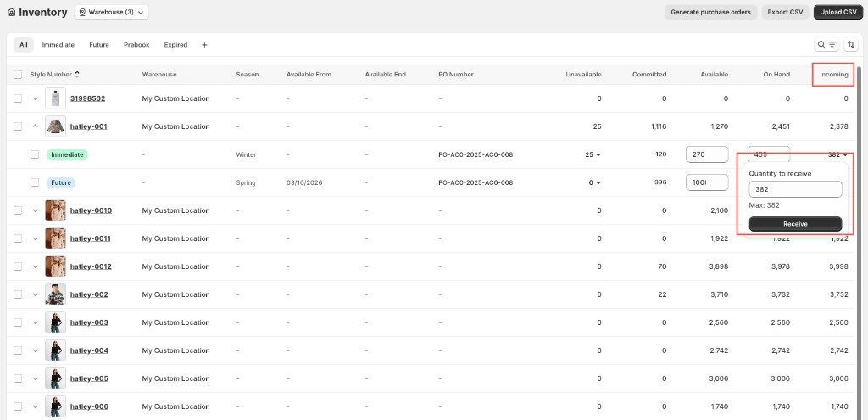This screenshot has width=868, height=420.
Task: Open the Warehouse (3) location dropdown
Action: point(111,12)
